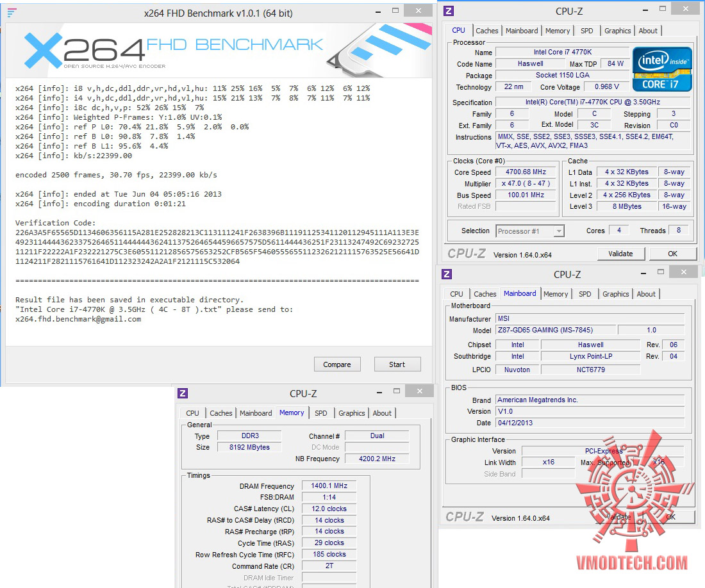The width and height of the screenshot is (705, 588).
Task: Click the NB Frequency value 4200.2 MHz
Action: tap(377, 459)
